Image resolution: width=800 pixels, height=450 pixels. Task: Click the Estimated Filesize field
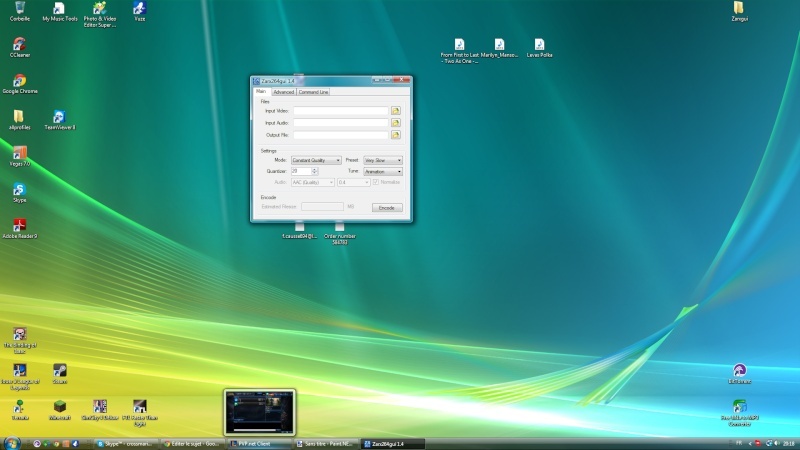[322, 207]
